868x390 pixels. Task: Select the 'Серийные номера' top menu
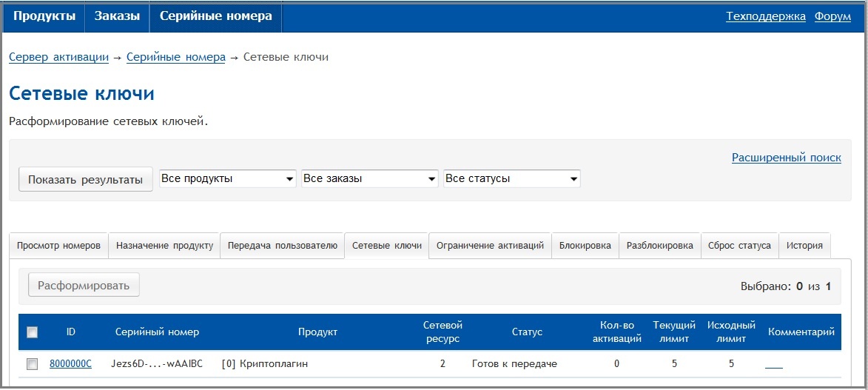click(215, 16)
